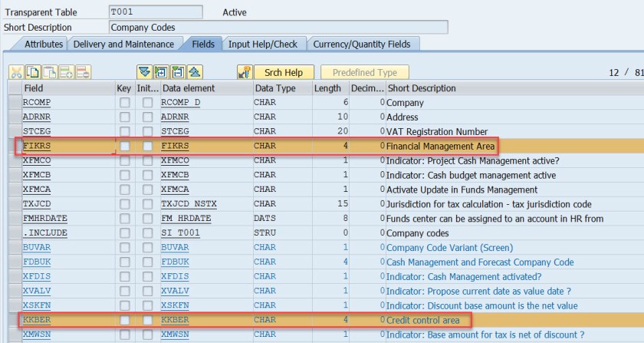Image resolution: width=644 pixels, height=343 pixels.
Task: Open the SI_T001 include structure link
Action: 181,233
